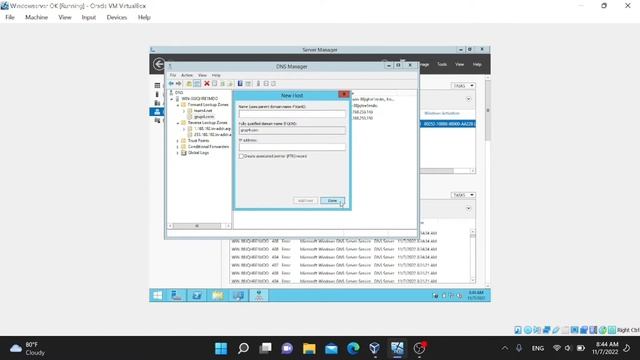Screen dimensions: 640x360
Task: Click the DNS tree horizontal scrollbar thumb
Action: pyautogui.click(x=197, y=226)
